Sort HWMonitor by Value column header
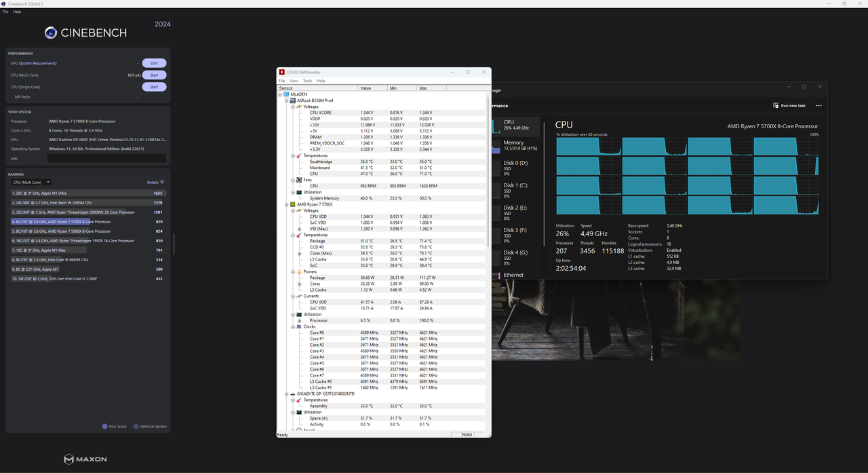The width and height of the screenshot is (868, 473). click(373, 88)
